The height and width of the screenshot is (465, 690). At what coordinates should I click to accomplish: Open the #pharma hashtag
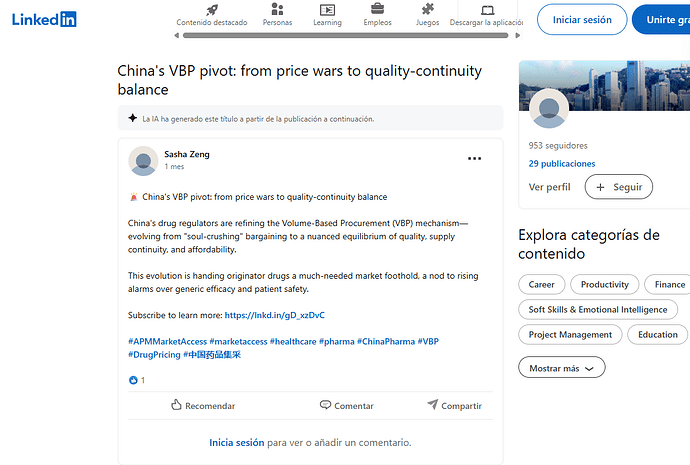click(x=337, y=341)
